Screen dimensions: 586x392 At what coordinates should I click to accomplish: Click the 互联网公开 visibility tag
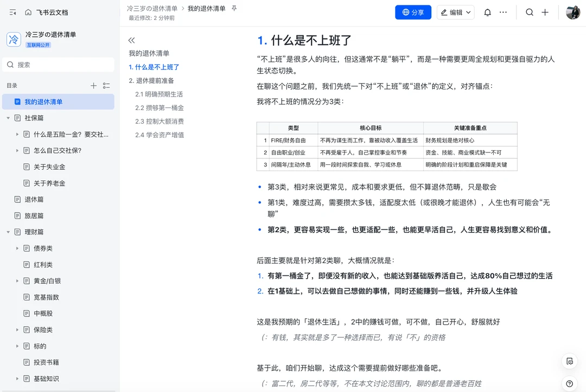[38, 45]
